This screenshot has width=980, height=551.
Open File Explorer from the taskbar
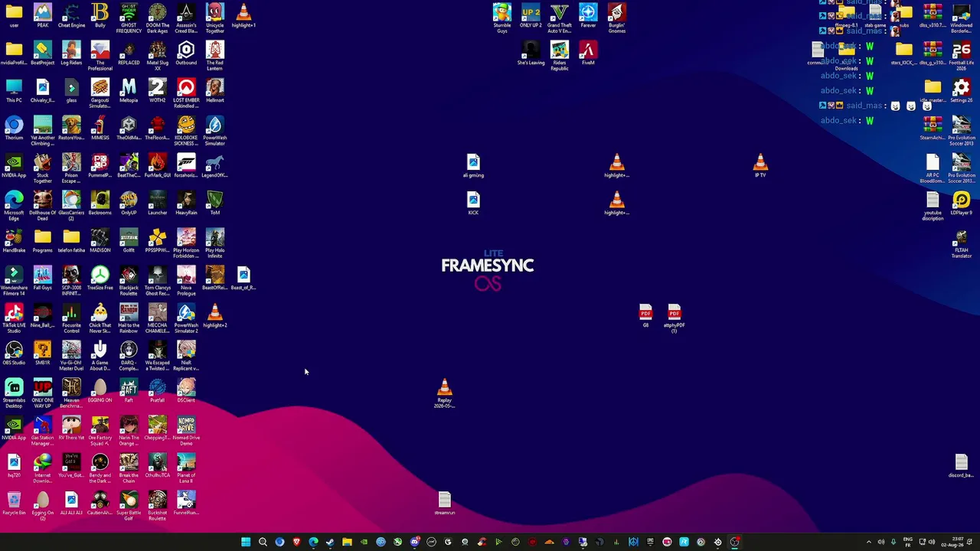pyautogui.click(x=347, y=542)
